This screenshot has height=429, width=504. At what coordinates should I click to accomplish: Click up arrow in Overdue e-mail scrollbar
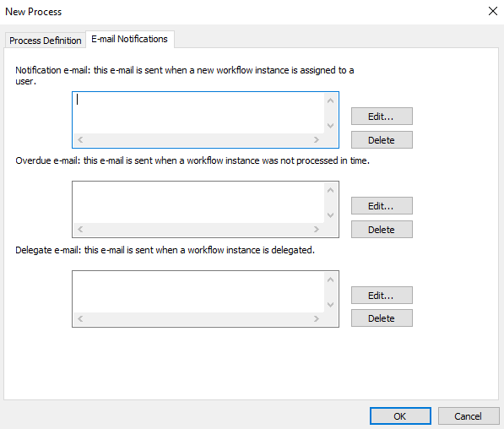click(x=330, y=190)
